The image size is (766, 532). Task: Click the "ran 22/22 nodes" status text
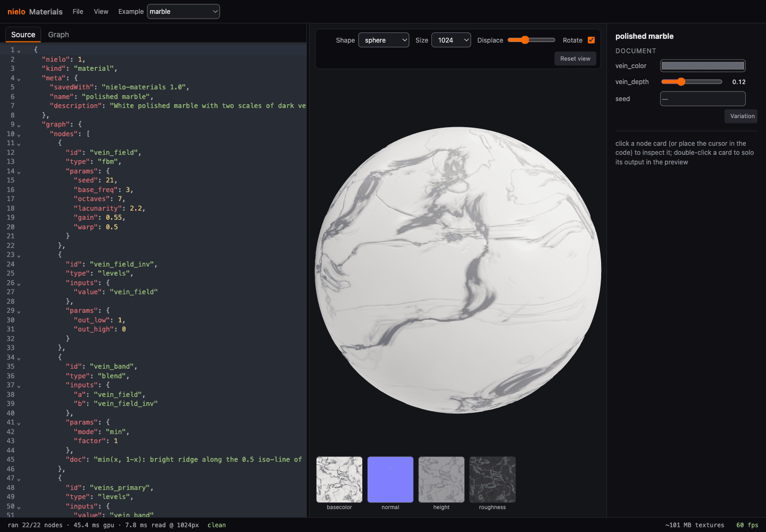click(35, 525)
